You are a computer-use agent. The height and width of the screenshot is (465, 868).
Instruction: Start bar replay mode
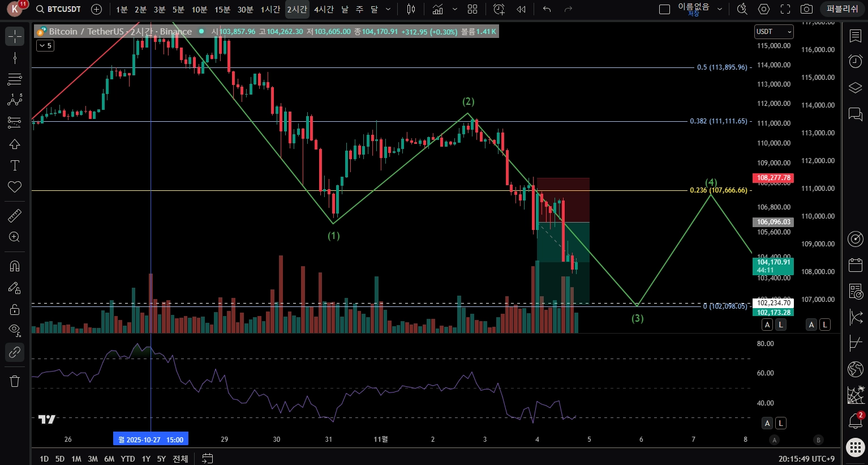[521, 9]
